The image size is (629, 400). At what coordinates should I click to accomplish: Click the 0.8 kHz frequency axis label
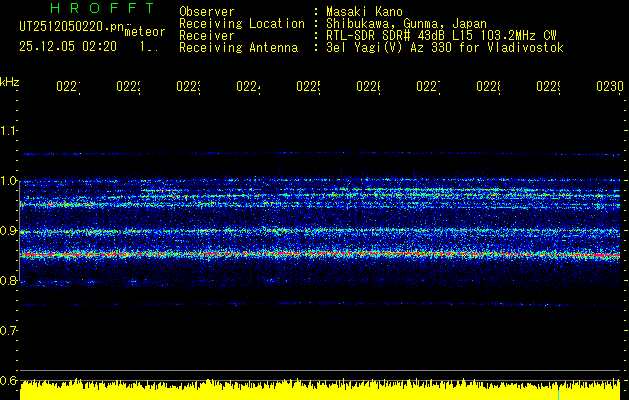(8, 280)
